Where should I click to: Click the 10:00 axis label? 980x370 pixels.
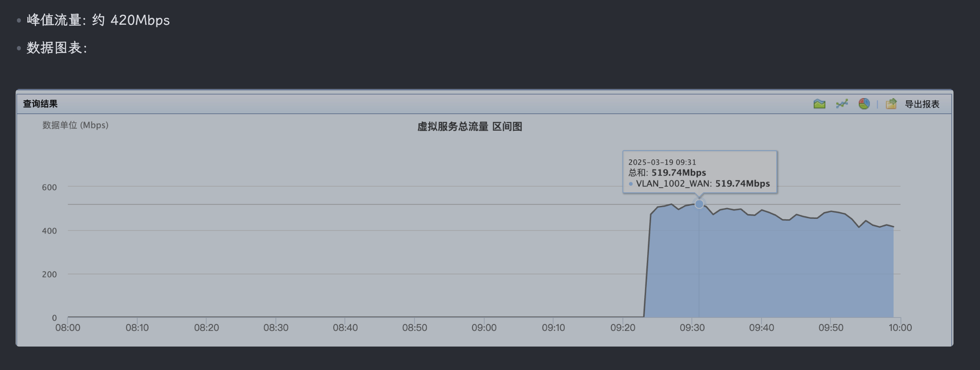900,328
